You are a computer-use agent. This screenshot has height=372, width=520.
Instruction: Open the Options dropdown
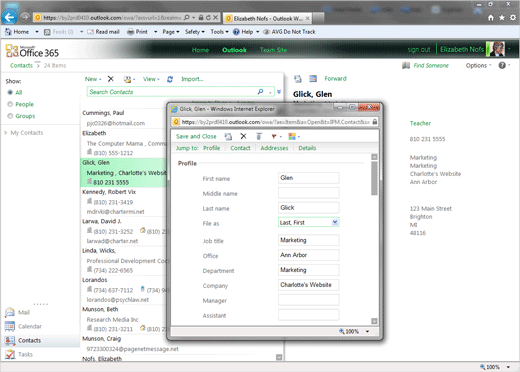[x=478, y=65]
